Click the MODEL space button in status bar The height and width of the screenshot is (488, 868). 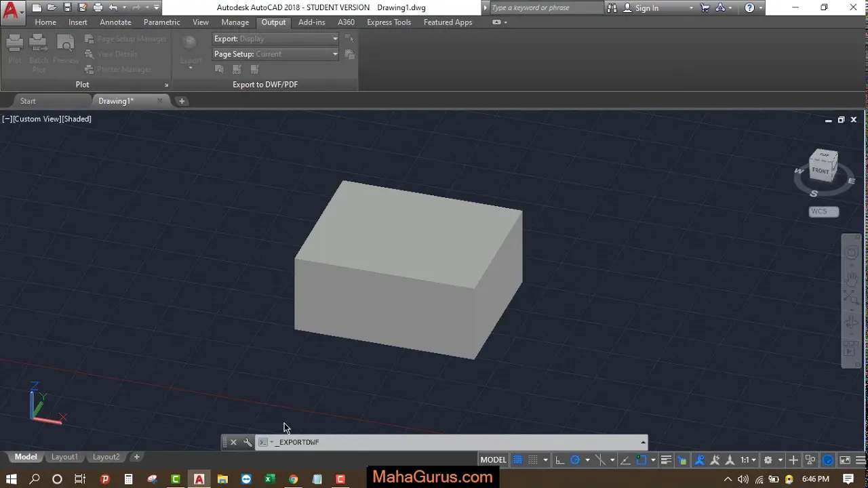point(493,460)
